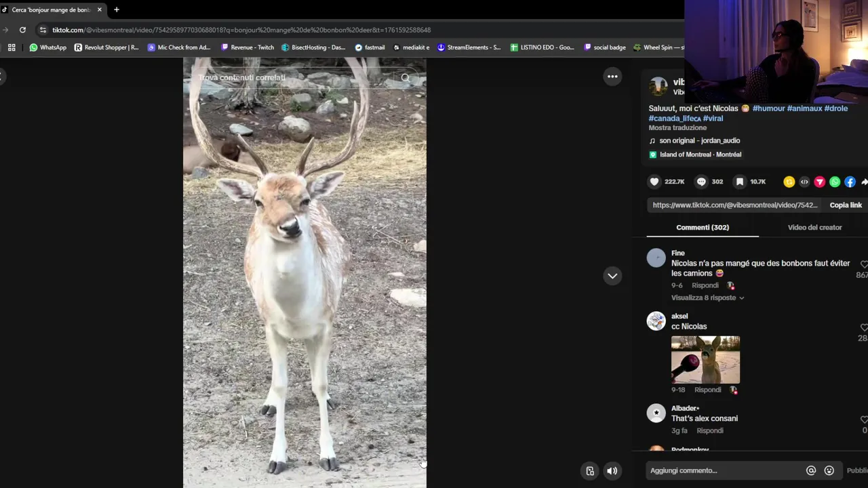Viewport: 868px width, 488px height.
Task: Reload the page in the browser
Action: (x=22, y=30)
